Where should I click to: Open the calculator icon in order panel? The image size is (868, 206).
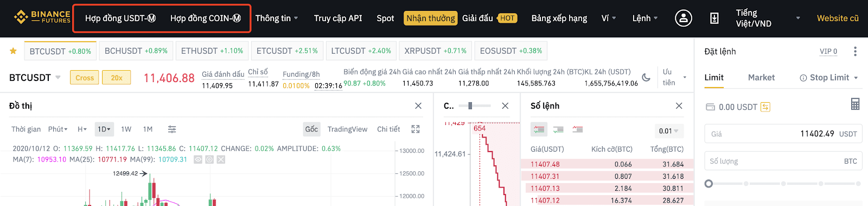point(855,104)
